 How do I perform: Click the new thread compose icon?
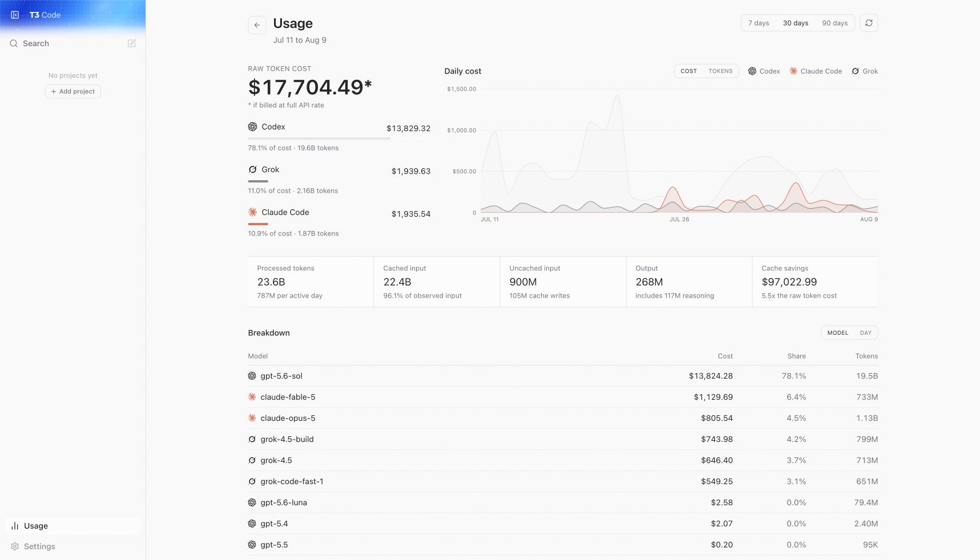[132, 43]
